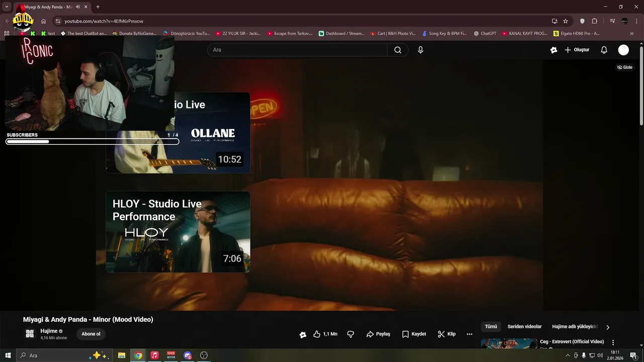This screenshot has height=362, width=644.
Task: Open the KANAL KAYIT PROG bookmark
Action: (x=524, y=34)
